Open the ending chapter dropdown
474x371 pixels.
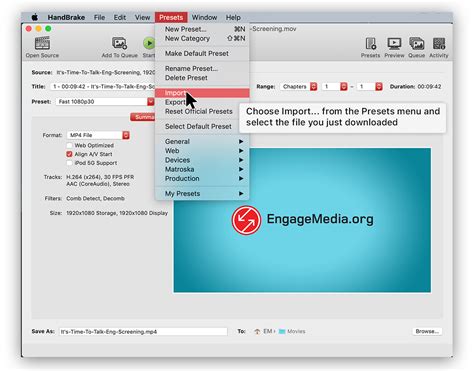369,87
